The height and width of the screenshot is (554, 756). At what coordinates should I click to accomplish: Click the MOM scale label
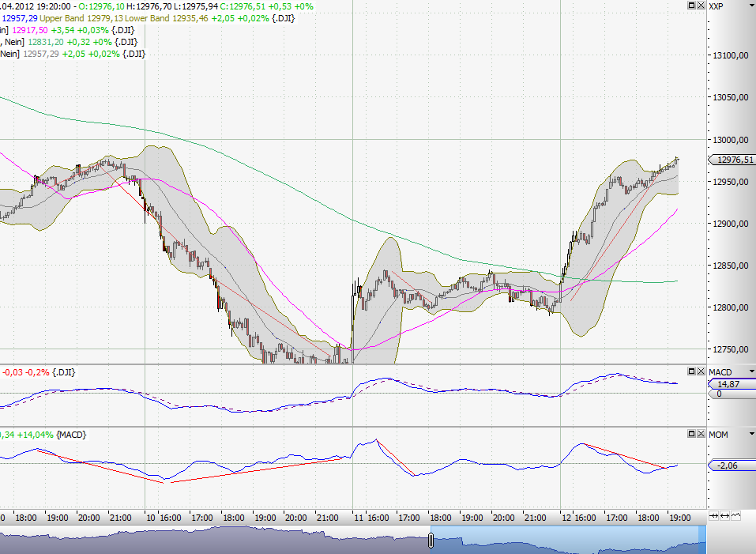pyautogui.click(x=718, y=435)
